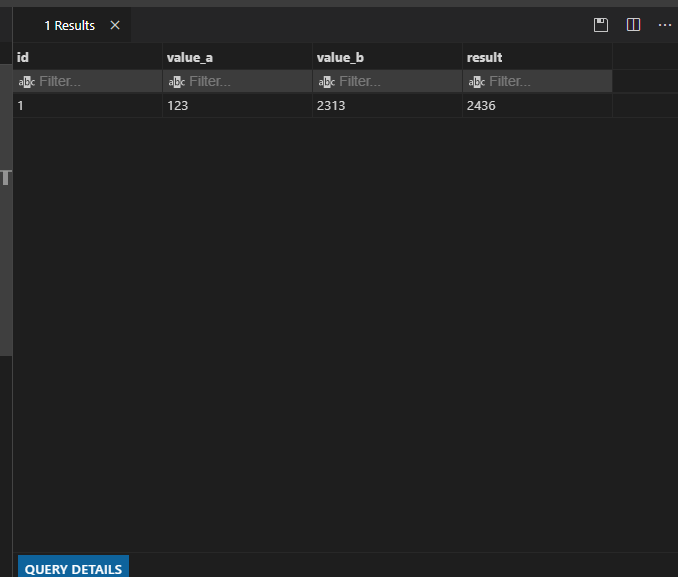Image resolution: width=678 pixels, height=577 pixels.
Task: Click the value_b column filter field
Action: pyautogui.click(x=387, y=81)
